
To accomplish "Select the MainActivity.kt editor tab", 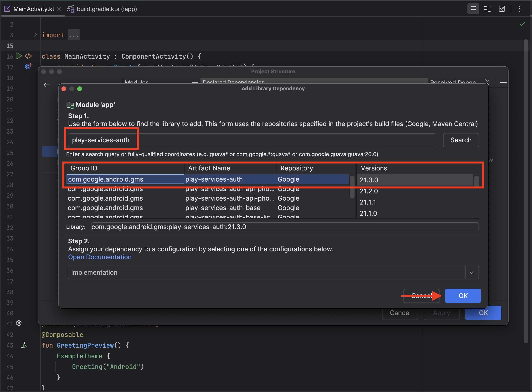I will point(33,9).
